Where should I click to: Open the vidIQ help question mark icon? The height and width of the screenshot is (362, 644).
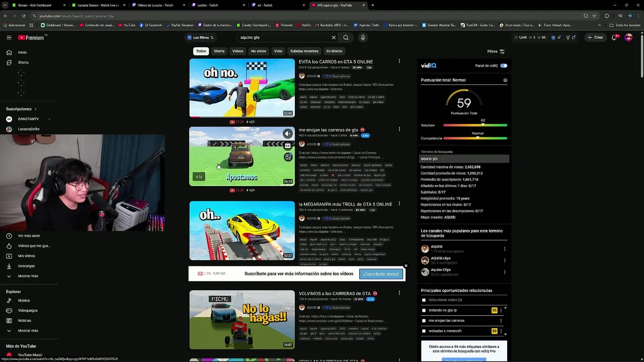(505, 80)
